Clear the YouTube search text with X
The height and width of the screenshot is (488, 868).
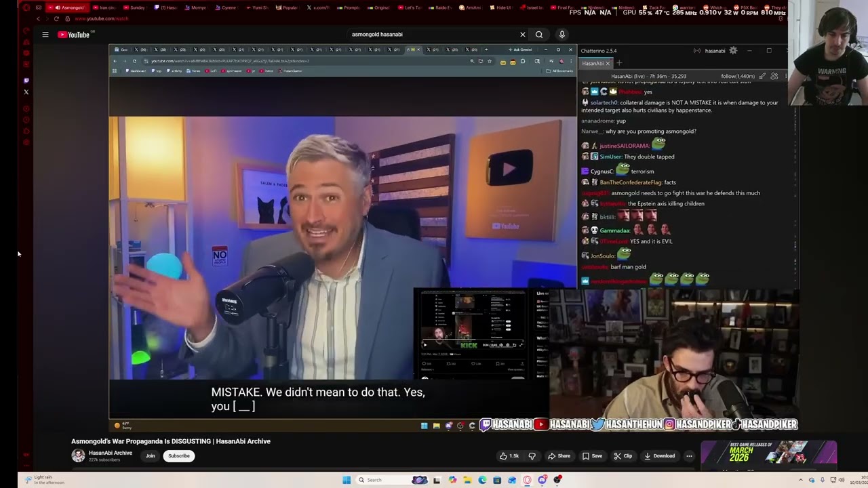tap(522, 35)
